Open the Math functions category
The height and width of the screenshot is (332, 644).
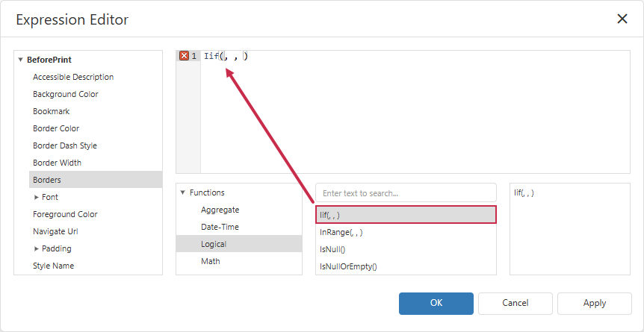pos(239,261)
